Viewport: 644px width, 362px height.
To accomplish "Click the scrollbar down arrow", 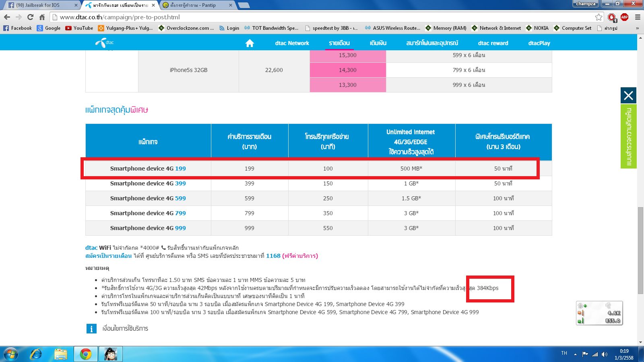I will coord(640,342).
